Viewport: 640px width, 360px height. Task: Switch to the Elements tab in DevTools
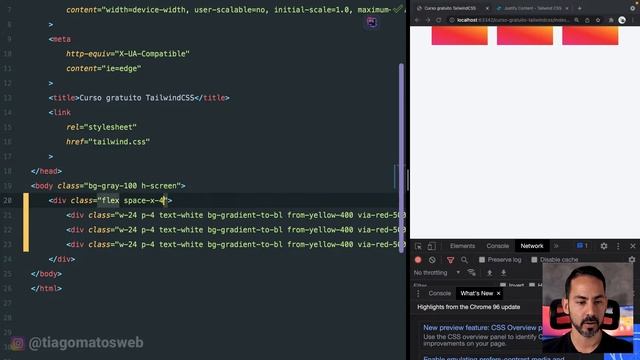coord(462,246)
